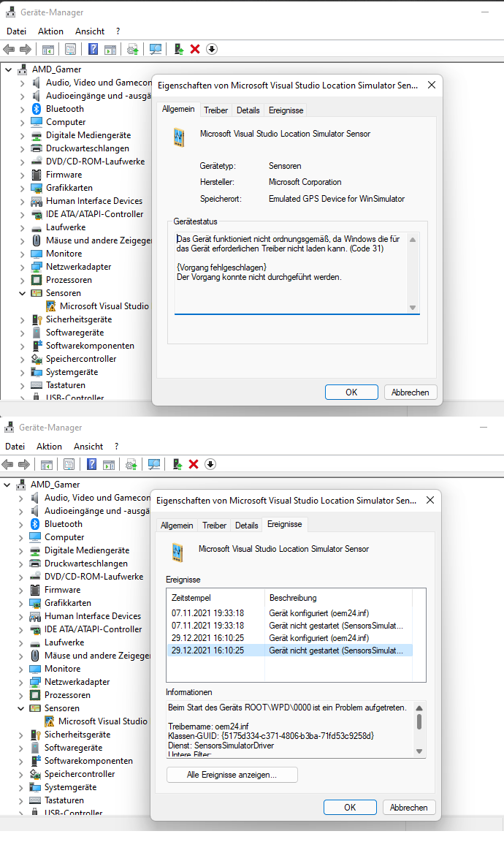The width and height of the screenshot is (504, 842).
Task: Click the Beschreibung column header
Action: (338, 598)
